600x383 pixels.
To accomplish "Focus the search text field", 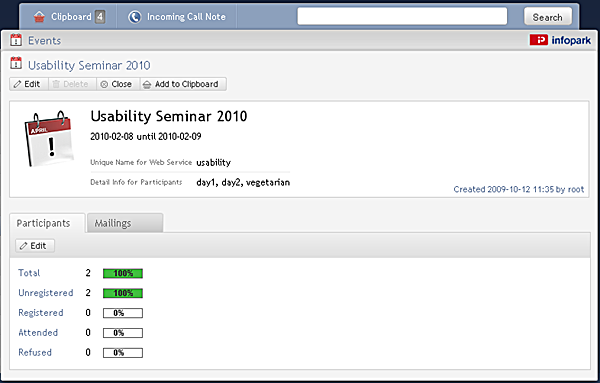I will [402, 16].
